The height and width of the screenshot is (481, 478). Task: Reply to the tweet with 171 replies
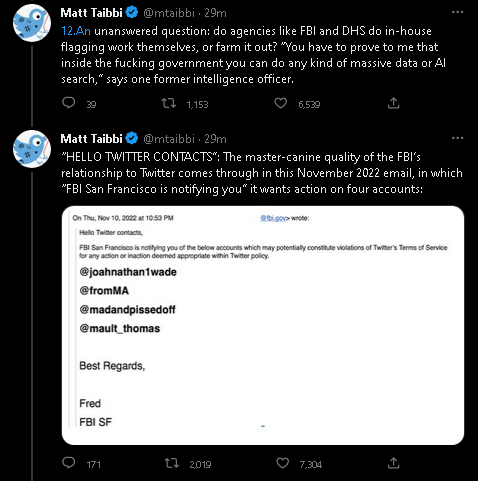tap(69, 463)
